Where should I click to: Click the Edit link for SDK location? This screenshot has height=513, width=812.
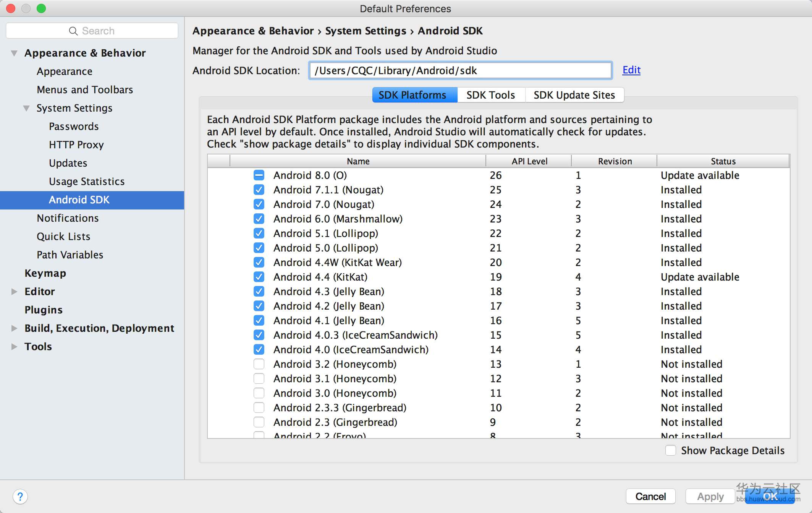(631, 70)
